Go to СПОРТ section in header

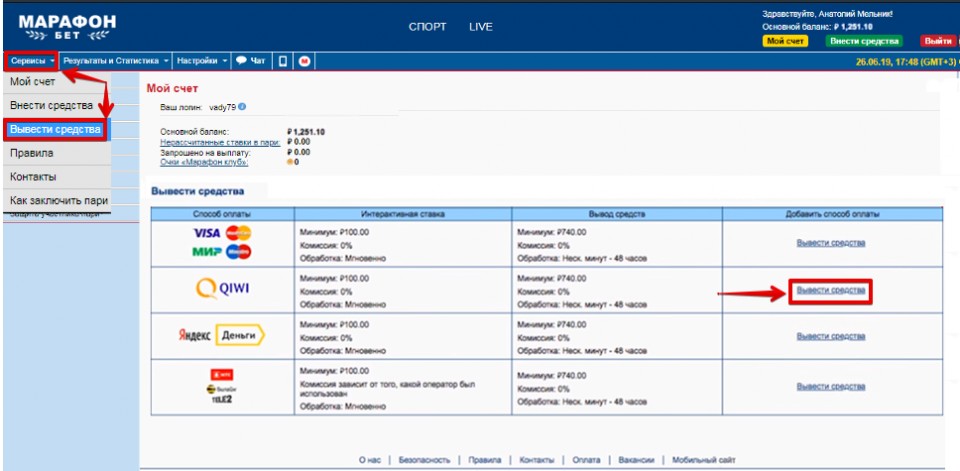[427, 27]
